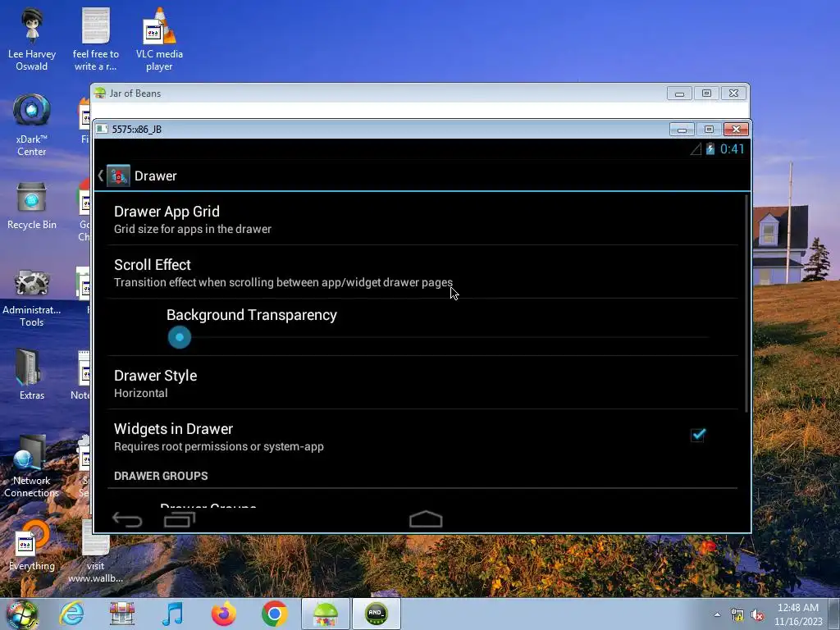The width and height of the screenshot is (840, 630).
Task: Switch to the AND emulator taskbar button
Action: click(x=376, y=614)
